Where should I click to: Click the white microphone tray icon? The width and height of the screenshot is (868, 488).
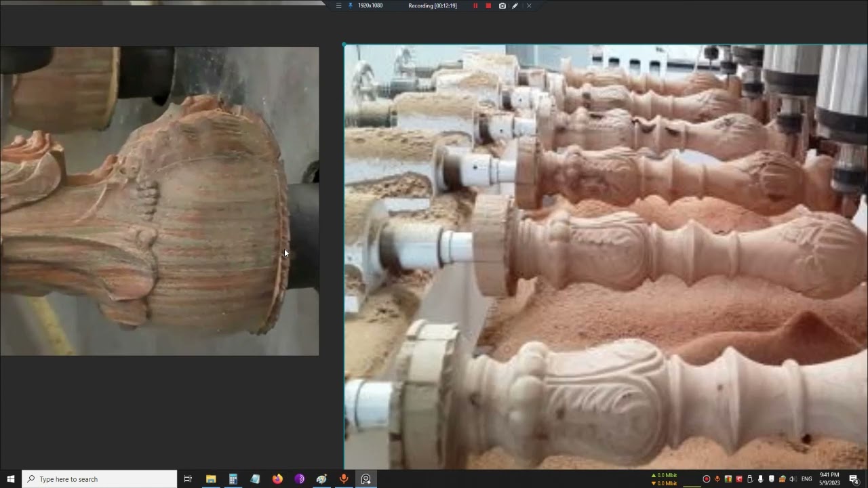(760, 479)
